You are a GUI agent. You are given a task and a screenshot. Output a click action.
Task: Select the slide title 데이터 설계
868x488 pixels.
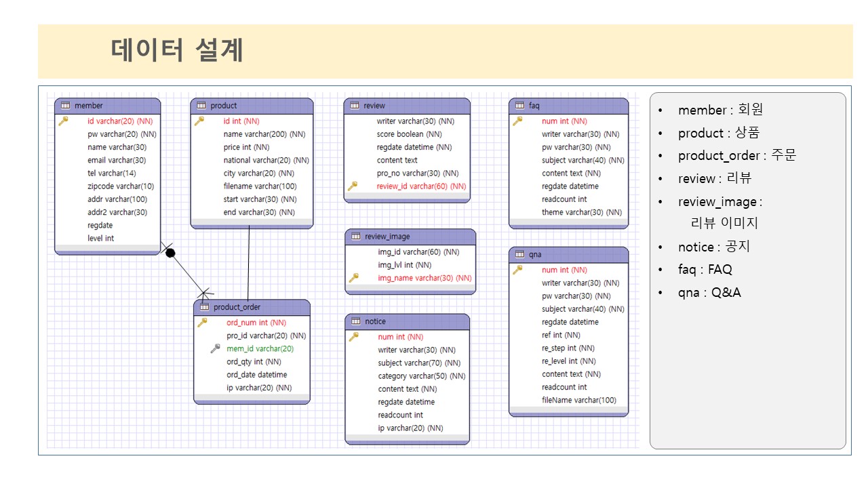point(177,51)
